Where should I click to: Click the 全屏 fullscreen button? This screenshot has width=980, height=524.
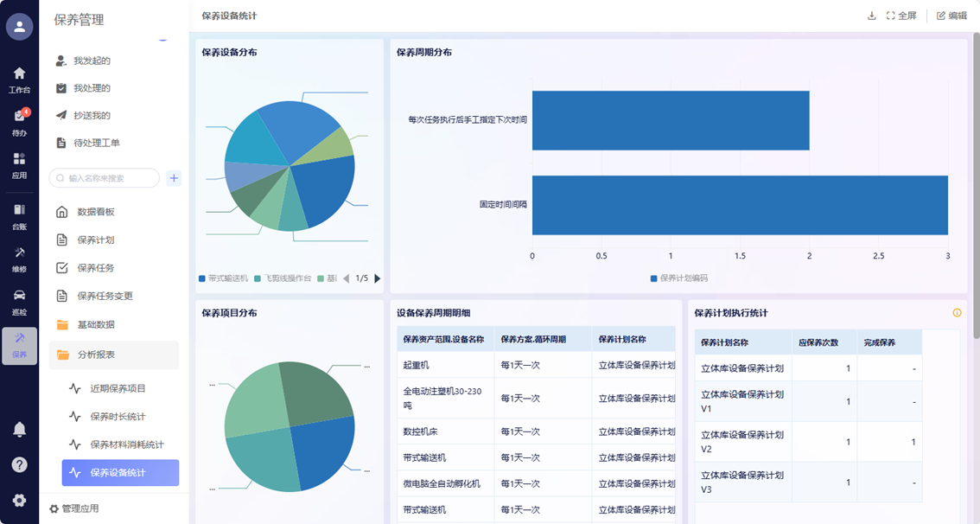click(x=901, y=16)
